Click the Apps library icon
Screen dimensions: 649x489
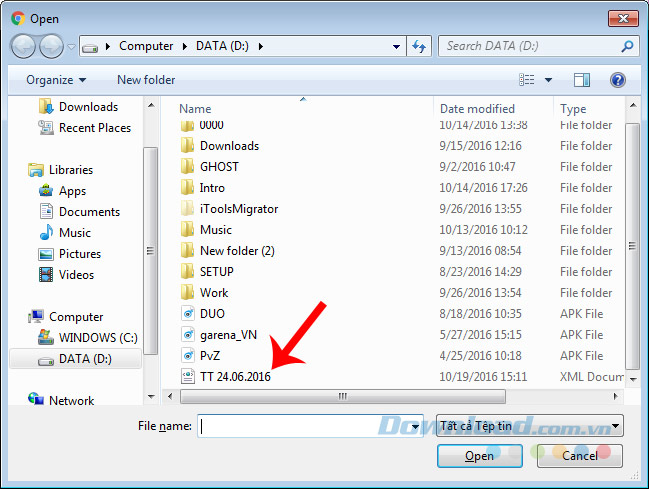pos(46,191)
